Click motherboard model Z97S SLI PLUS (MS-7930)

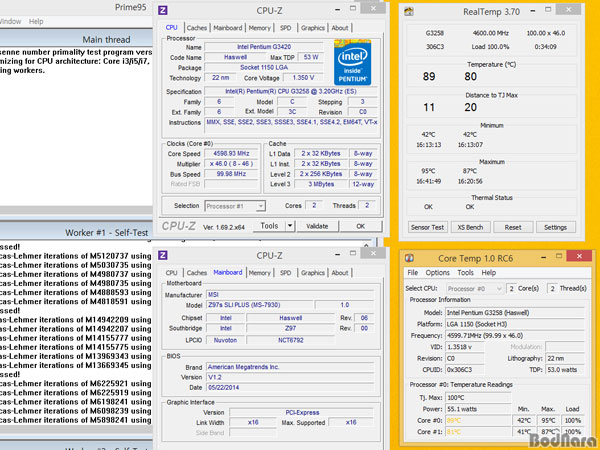click(259, 305)
